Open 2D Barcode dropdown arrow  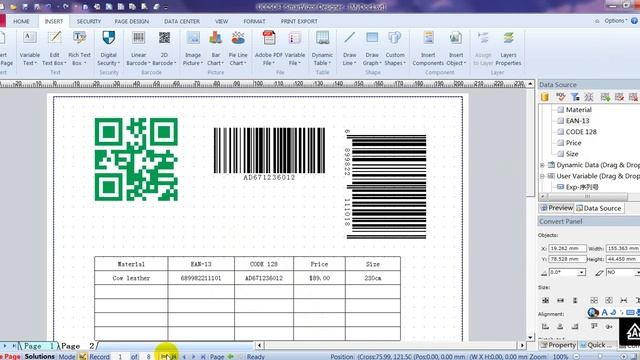[x=175, y=63]
